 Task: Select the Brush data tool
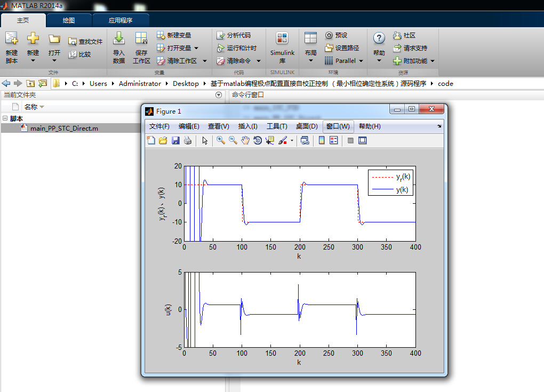[x=283, y=140]
